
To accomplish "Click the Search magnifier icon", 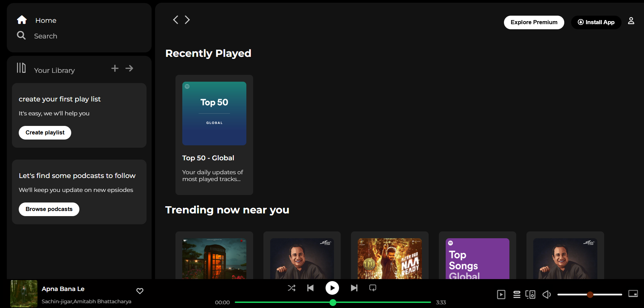I will [21, 35].
